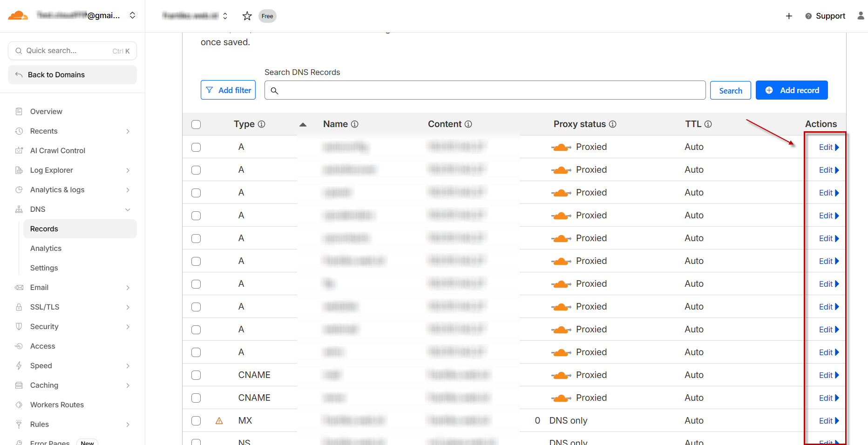The width and height of the screenshot is (868, 445).
Task: Click the info icon beside TTL header
Action: 708,124
